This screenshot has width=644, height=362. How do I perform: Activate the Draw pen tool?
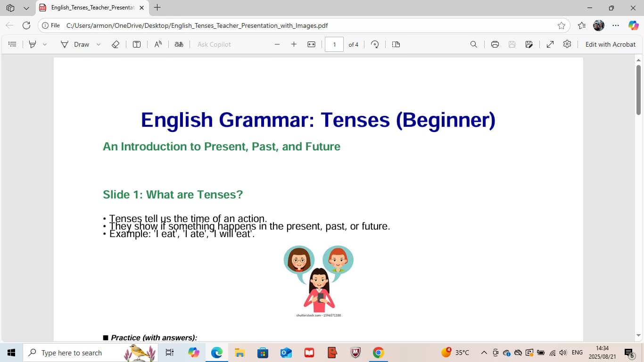(75, 44)
